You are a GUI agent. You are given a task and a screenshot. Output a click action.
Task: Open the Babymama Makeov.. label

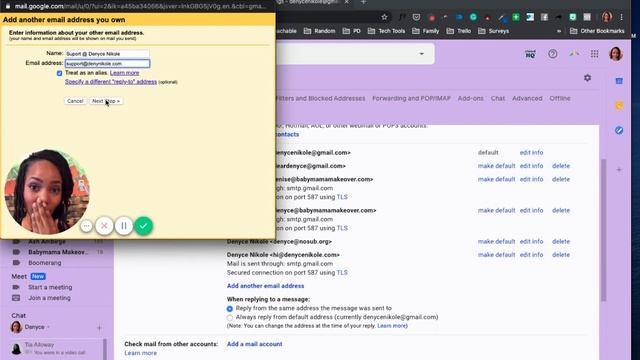click(x=58, y=252)
